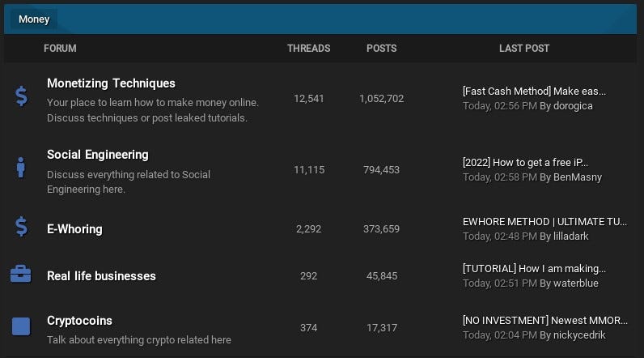Viewport: 644px width, 358px height.
Task: Click the blue square icon beside Cryptocoins
Action: [21, 326]
